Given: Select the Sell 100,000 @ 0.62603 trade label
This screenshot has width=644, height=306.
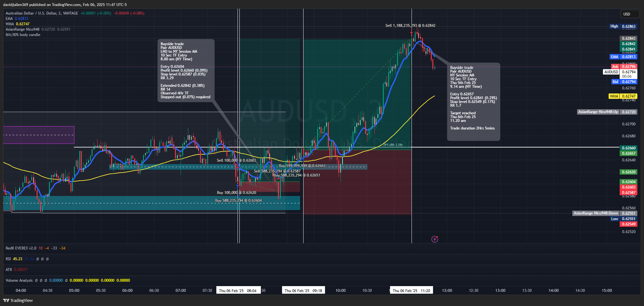Looking at the screenshot, I should 236,160.
